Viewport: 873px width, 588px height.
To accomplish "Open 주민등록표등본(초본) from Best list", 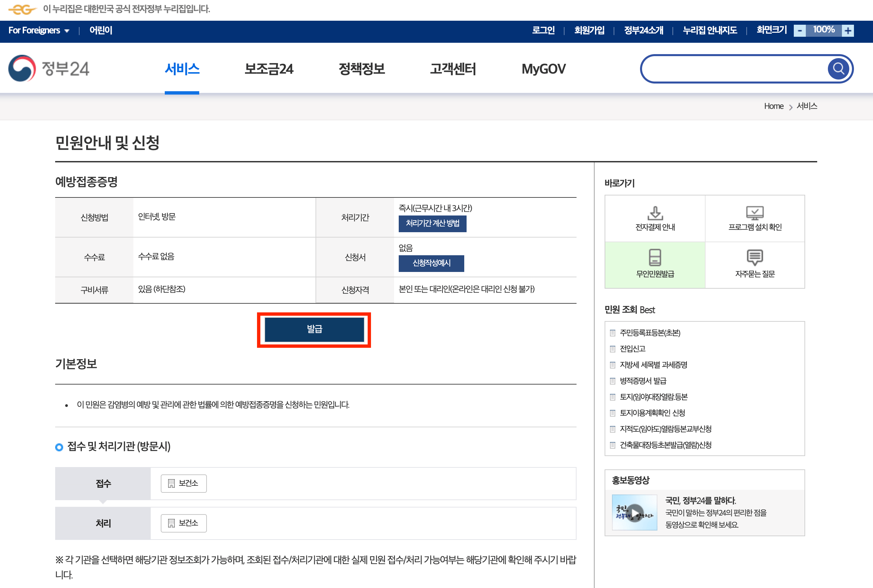I will (650, 333).
